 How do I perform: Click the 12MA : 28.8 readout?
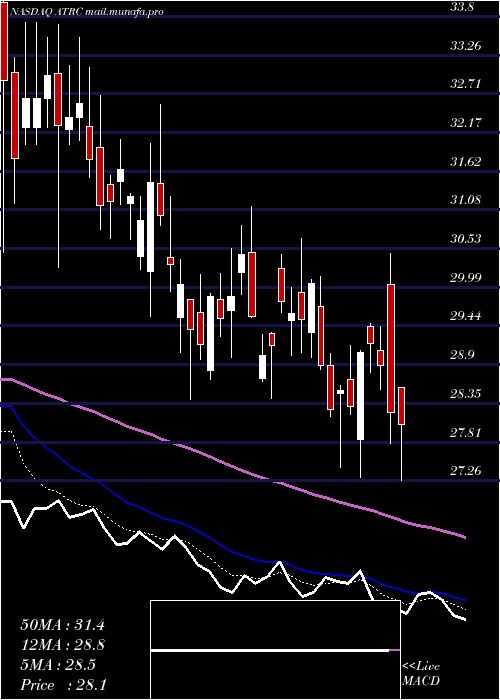click(62, 645)
